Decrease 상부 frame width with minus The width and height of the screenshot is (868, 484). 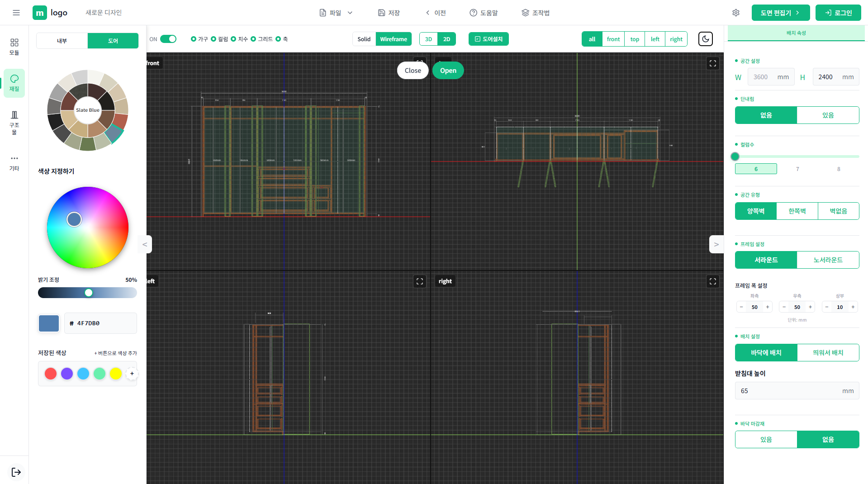pyautogui.click(x=827, y=307)
